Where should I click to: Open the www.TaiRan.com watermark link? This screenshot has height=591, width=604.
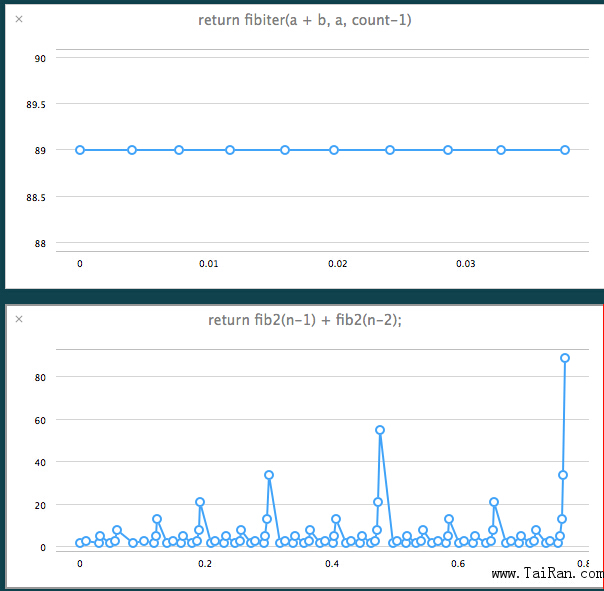click(548, 574)
